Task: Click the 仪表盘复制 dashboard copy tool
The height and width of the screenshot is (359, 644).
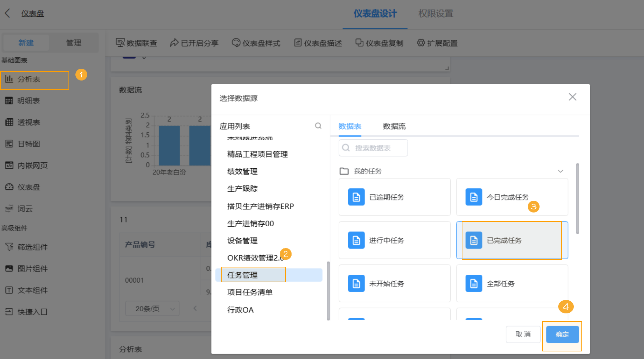Action: [x=379, y=43]
